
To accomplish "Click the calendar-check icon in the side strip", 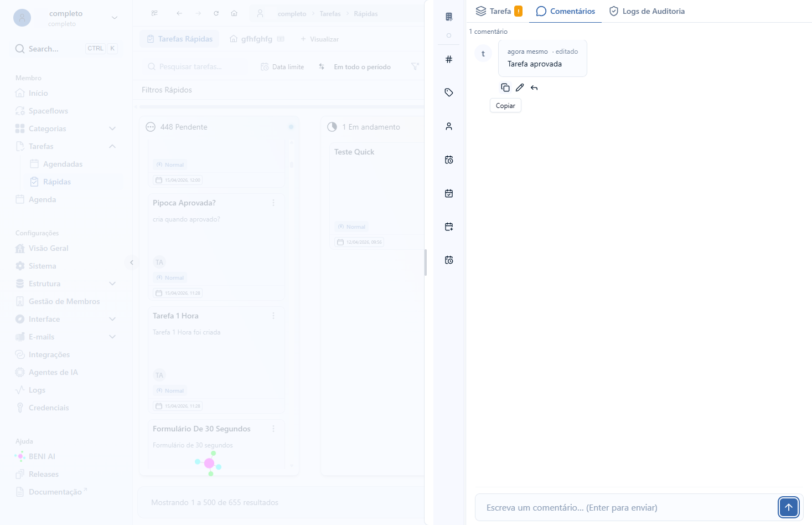I will click(x=449, y=193).
